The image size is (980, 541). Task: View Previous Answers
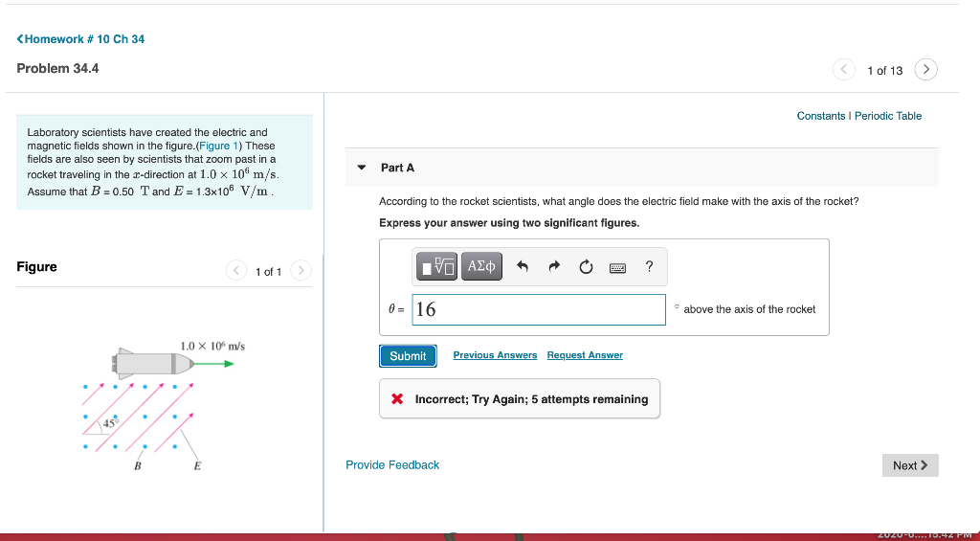(x=495, y=355)
